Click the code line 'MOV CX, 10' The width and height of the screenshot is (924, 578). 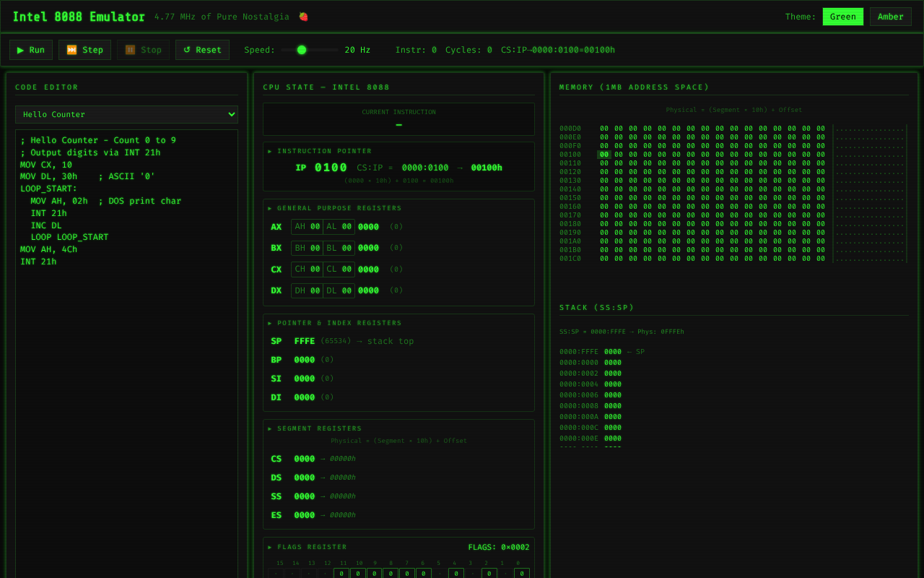46,165
